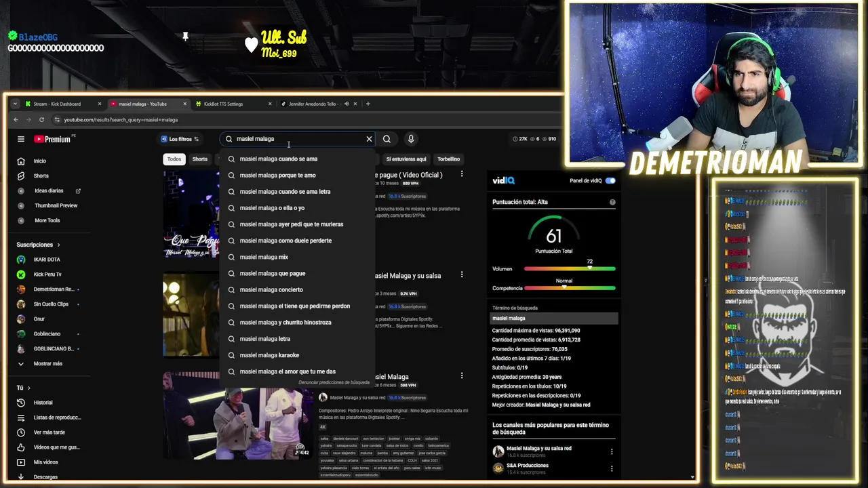This screenshot has width=868, height=488.
Task: Open site information icon in address bar
Action: (57, 120)
